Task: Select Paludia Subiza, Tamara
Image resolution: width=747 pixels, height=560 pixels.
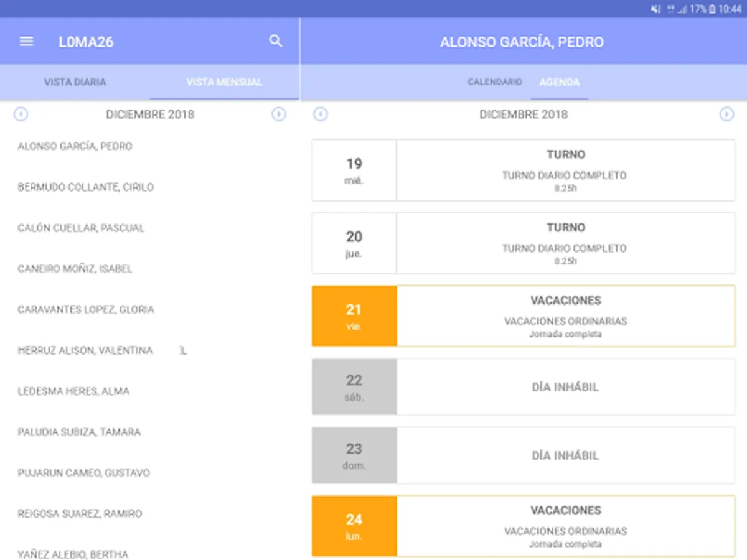Action: [x=79, y=432]
